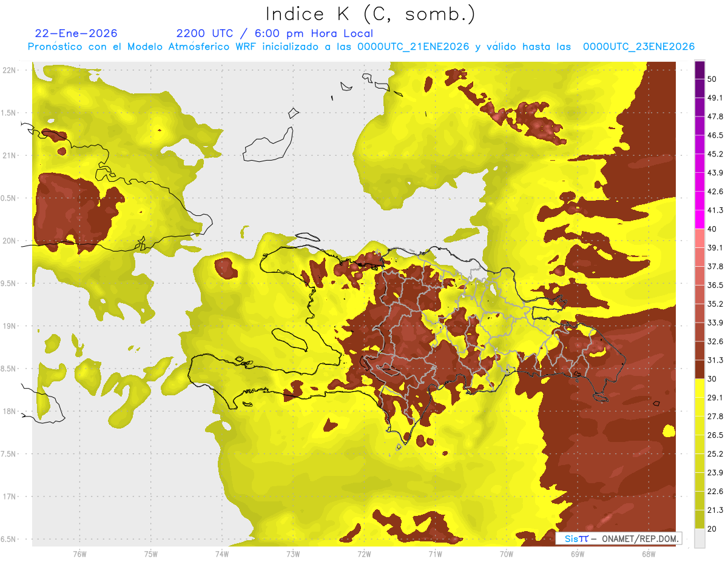Click the '2200 UTC / 6:00 pm Hora Local' text

tap(275, 33)
